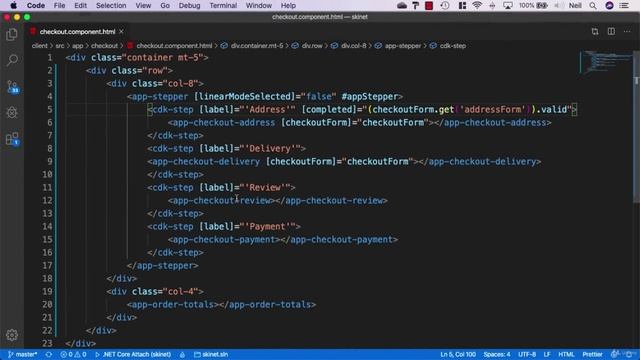Click the red square menu bar icon
The height and width of the screenshot is (360, 640).
429,5
